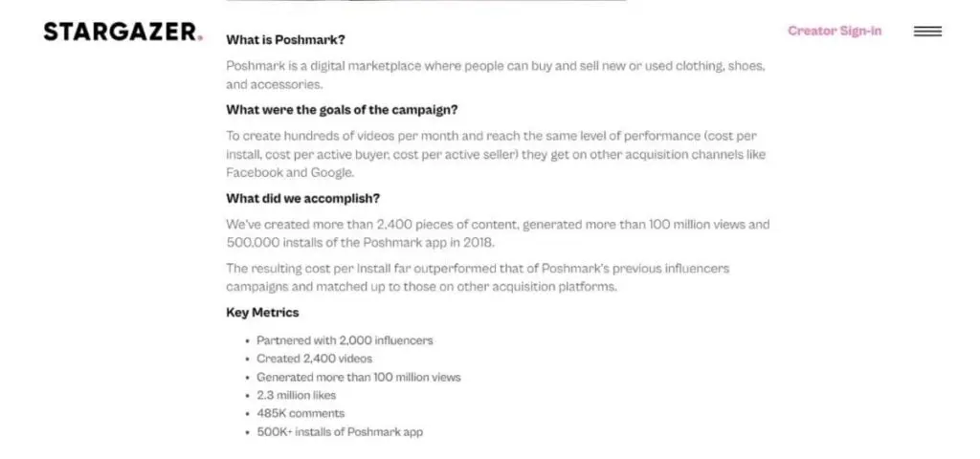Click 'What did we accomplish?' heading
Viewport: 980px width, 459px height.
(303, 199)
